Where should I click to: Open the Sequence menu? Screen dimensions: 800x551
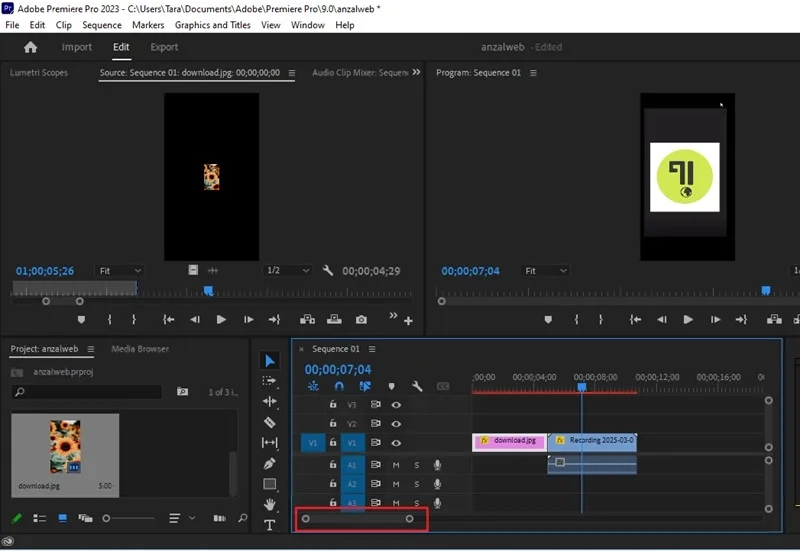[x=102, y=25]
